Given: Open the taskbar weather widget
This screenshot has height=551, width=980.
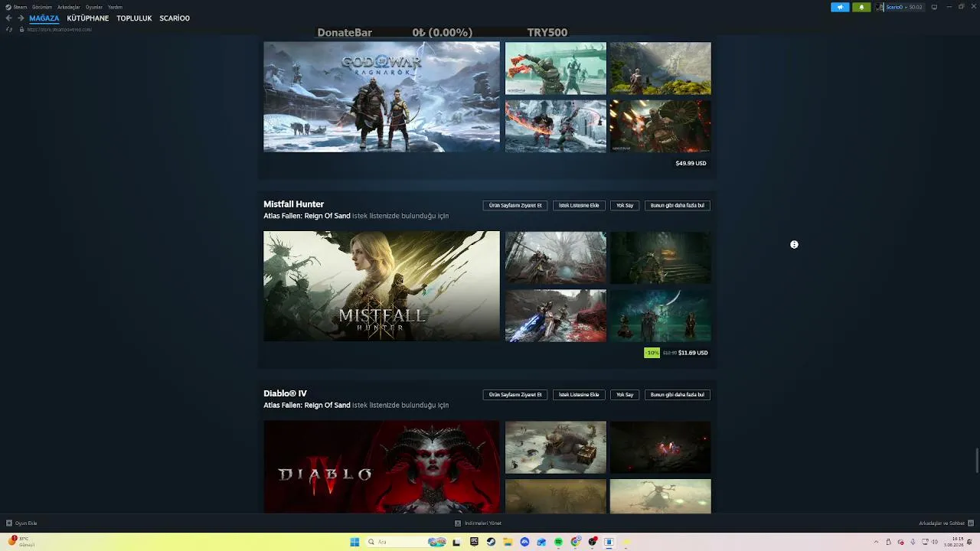Looking at the screenshot, I should coord(21,542).
